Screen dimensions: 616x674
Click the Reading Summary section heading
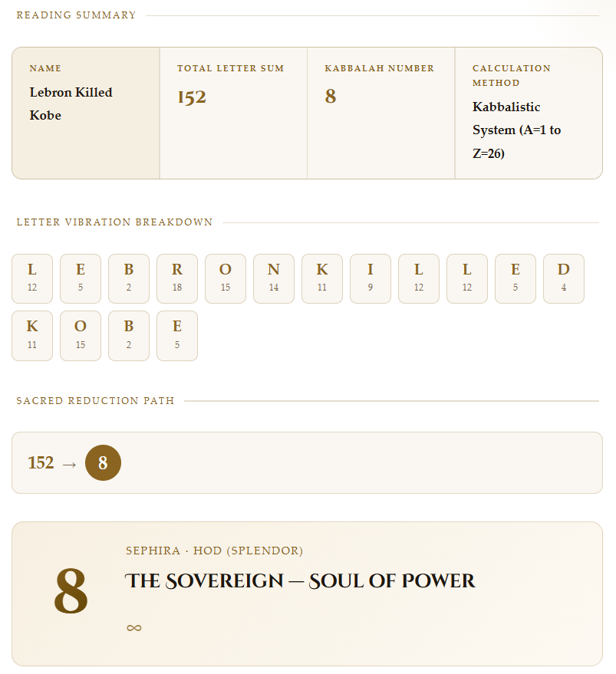(76, 15)
